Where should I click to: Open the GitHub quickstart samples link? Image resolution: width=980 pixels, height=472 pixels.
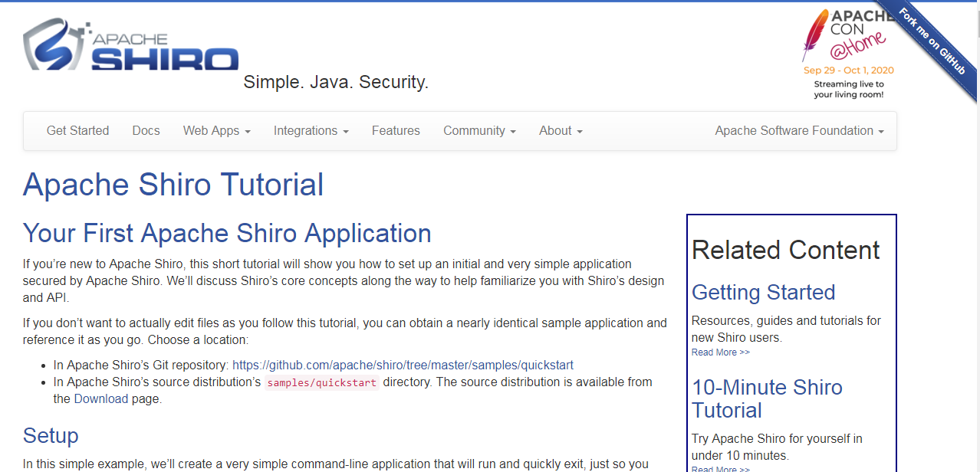(403, 365)
